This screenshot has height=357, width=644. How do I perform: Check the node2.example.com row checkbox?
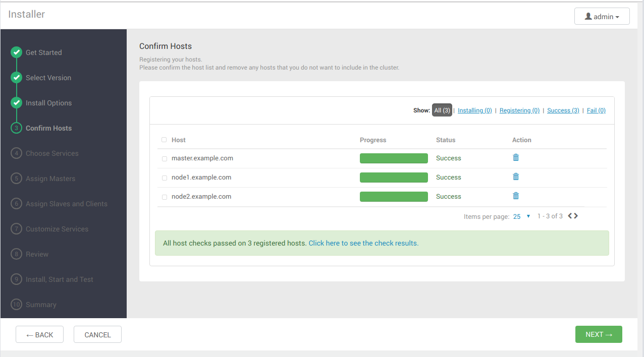click(x=164, y=197)
